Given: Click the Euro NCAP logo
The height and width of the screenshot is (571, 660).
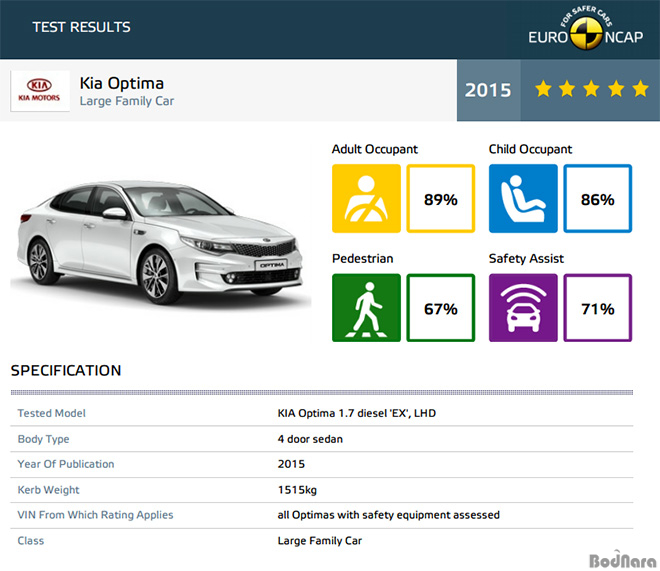Looking at the screenshot, I should pos(585,29).
